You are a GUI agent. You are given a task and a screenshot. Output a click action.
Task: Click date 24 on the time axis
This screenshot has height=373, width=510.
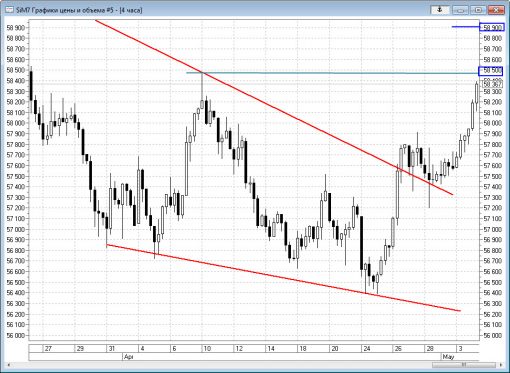[x=367, y=349]
